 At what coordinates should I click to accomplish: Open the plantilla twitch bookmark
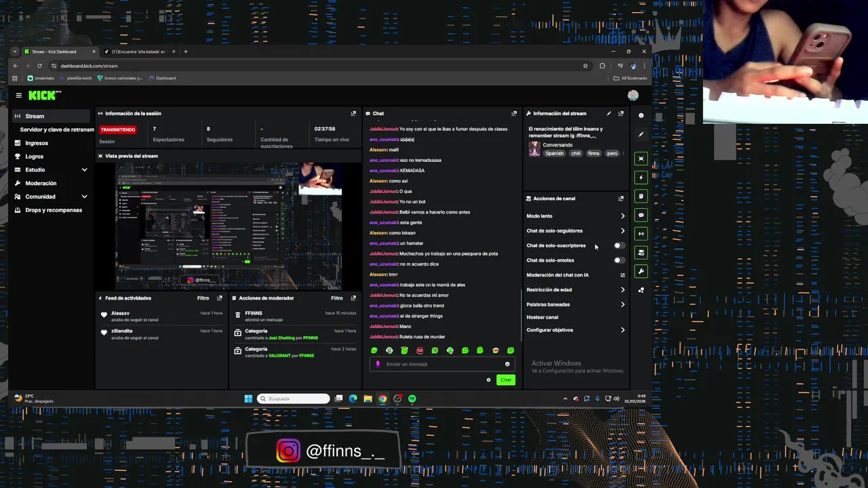pos(75,78)
